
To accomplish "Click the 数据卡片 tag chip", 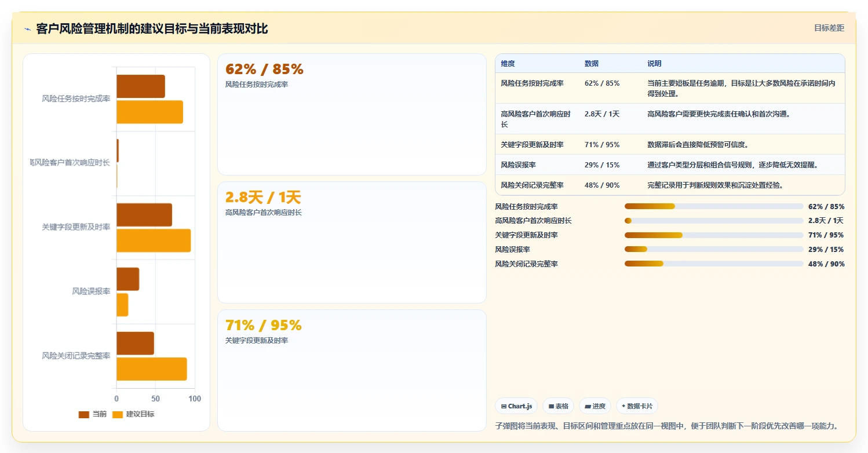I will pyautogui.click(x=637, y=406).
